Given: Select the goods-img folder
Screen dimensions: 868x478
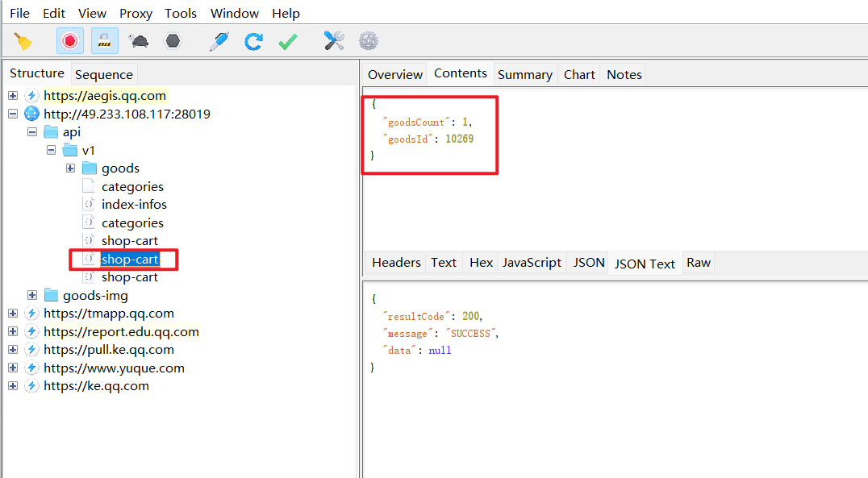Looking at the screenshot, I should (x=95, y=296).
